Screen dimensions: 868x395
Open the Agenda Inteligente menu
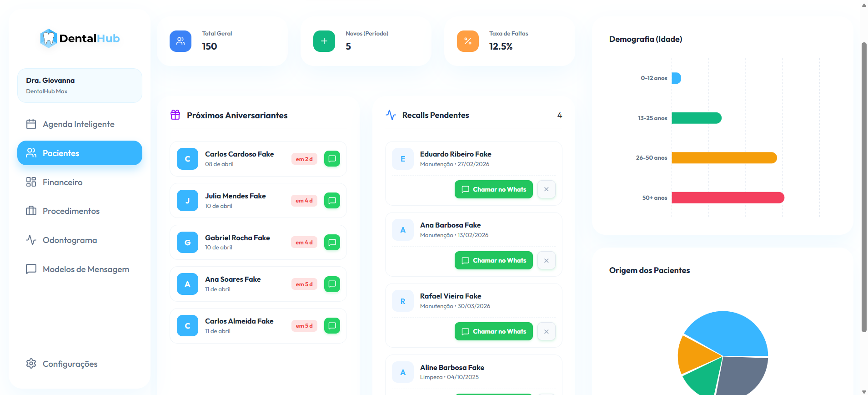(79, 124)
